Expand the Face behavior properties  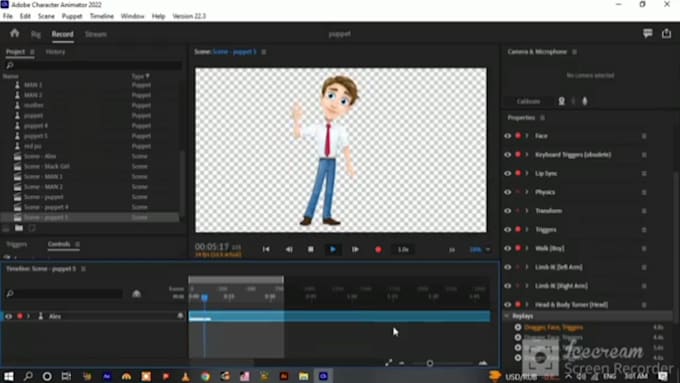pyautogui.click(x=527, y=136)
